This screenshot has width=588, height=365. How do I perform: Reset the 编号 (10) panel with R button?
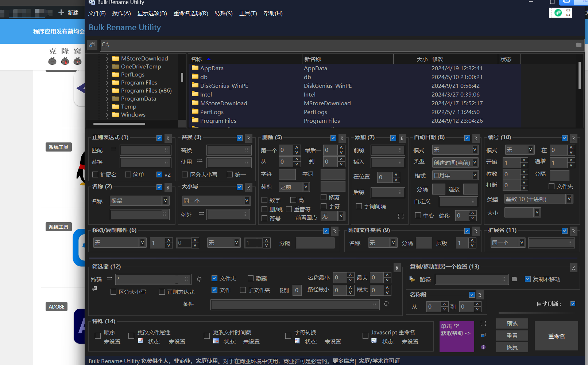tap(573, 138)
